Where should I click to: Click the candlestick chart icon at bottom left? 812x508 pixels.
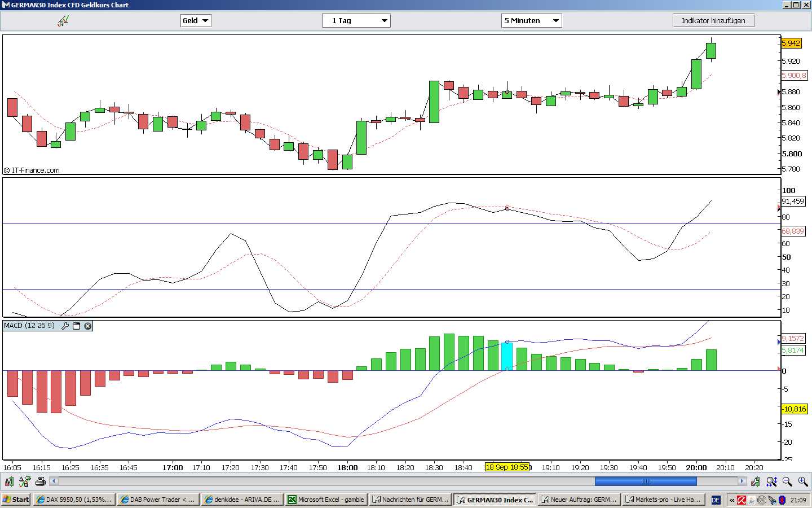tap(9, 481)
